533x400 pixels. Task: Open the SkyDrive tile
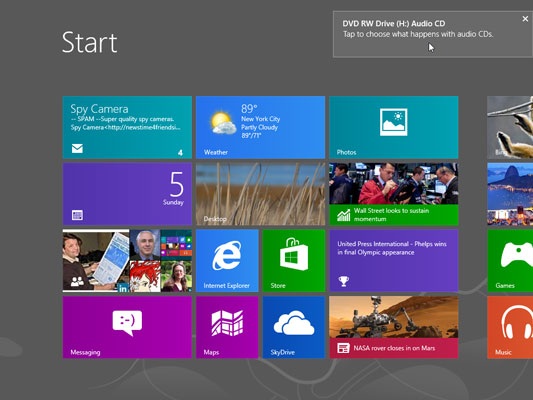[x=294, y=327]
